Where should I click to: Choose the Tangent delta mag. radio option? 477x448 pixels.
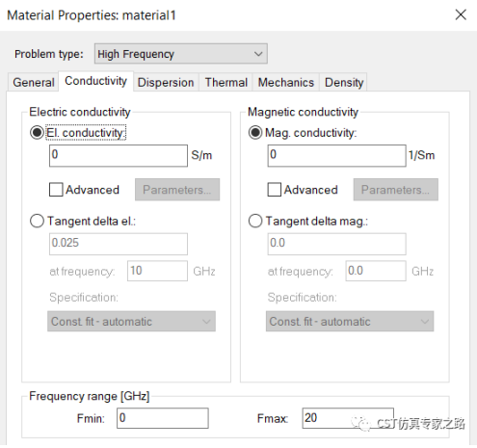(255, 221)
